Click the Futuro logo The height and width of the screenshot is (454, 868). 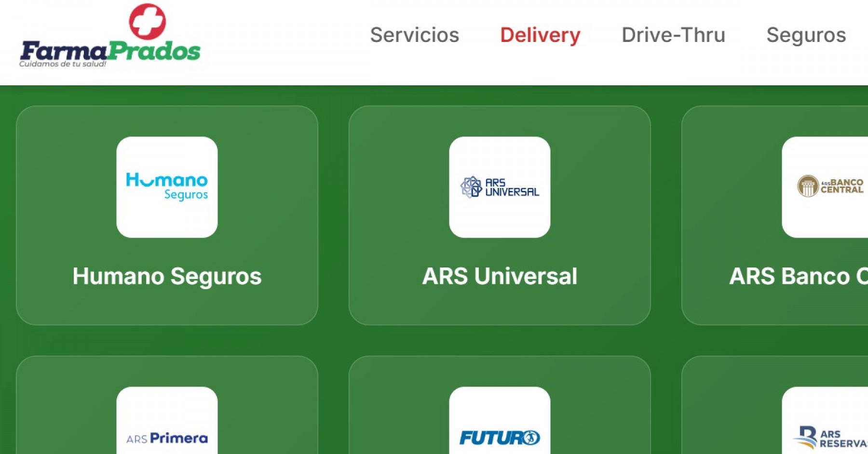(x=500, y=420)
